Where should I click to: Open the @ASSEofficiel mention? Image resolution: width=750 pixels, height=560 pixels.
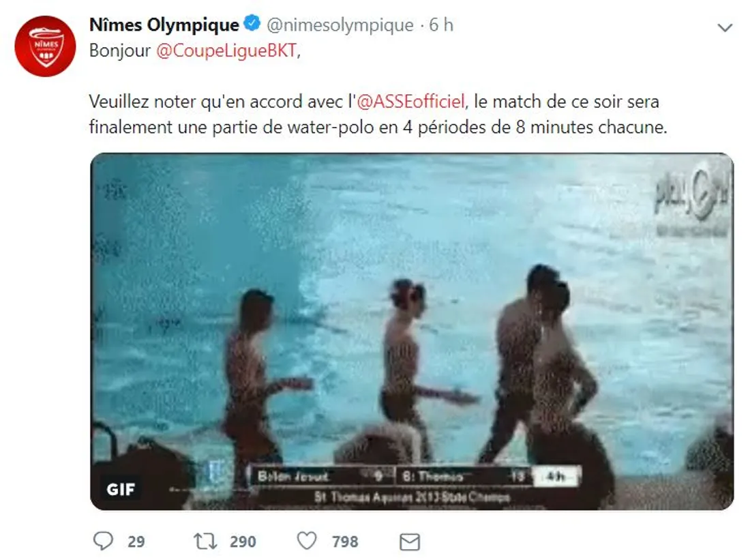tap(411, 102)
